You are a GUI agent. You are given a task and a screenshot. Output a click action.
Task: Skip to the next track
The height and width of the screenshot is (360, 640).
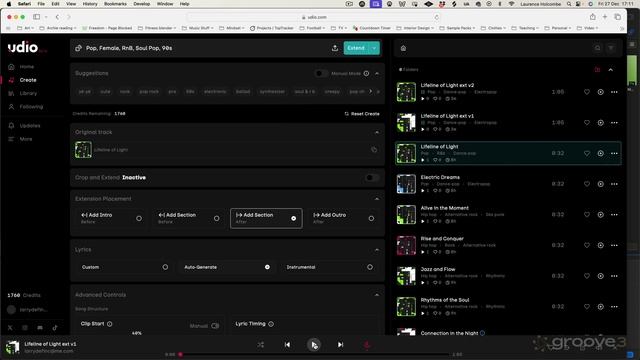[340, 344]
